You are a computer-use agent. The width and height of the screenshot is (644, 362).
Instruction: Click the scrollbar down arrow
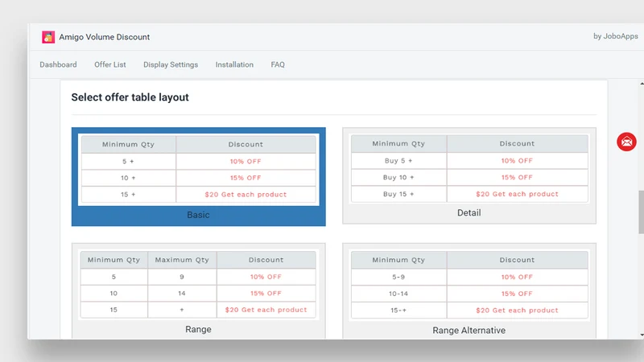click(642, 335)
